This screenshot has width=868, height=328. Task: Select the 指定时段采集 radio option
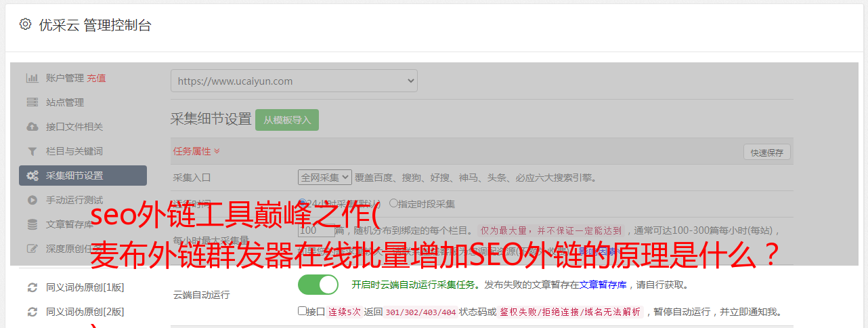coord(393,203)
